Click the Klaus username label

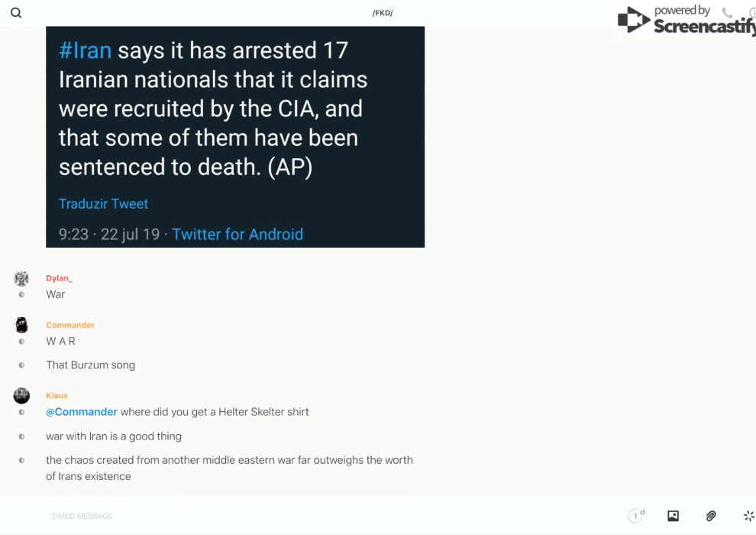tap(57, 396)
